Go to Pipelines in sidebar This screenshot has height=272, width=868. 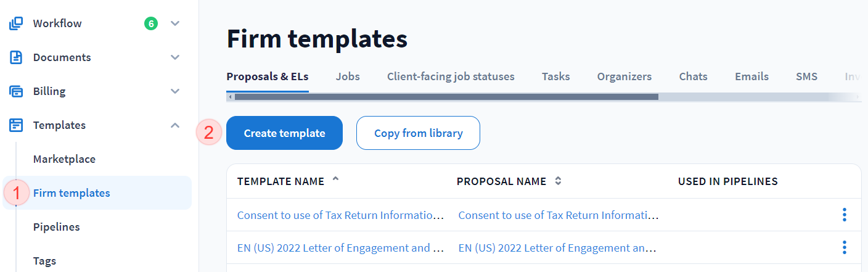pyautogui.click(x=57, y=227)
